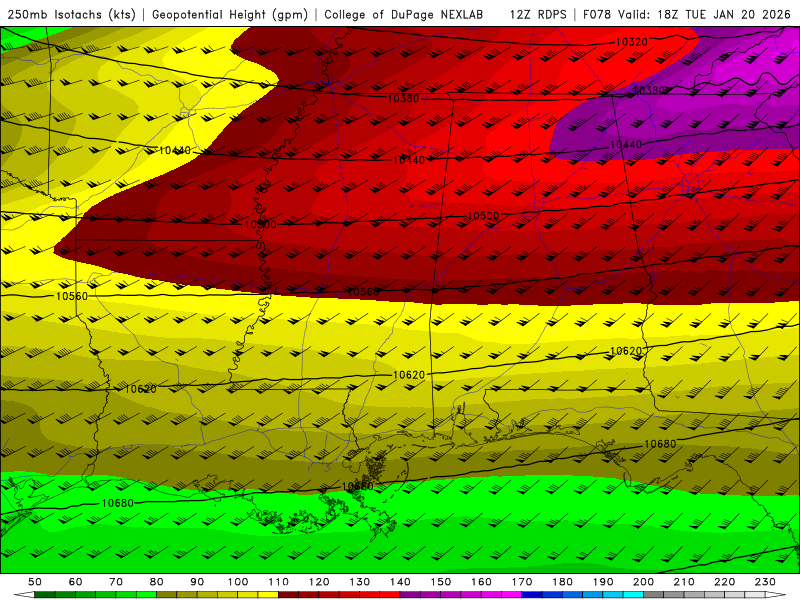Click the '230' legend value
This screenshot has height=600, width=800.
(765, 582)
